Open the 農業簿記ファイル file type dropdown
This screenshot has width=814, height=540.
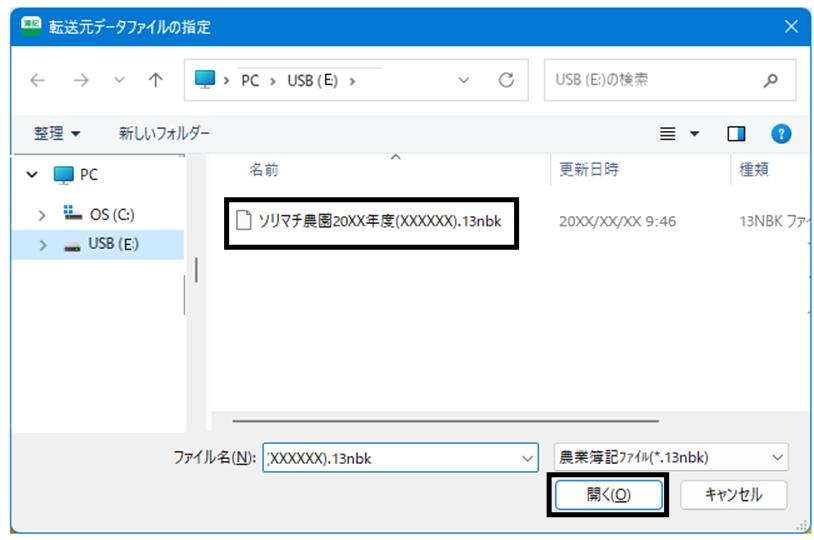click(671, 457)
